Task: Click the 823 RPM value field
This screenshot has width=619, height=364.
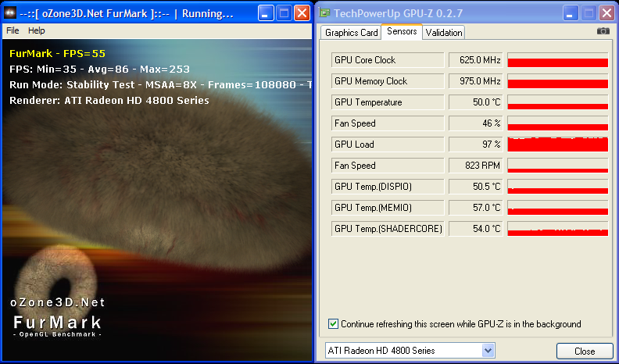Action: 476,166
